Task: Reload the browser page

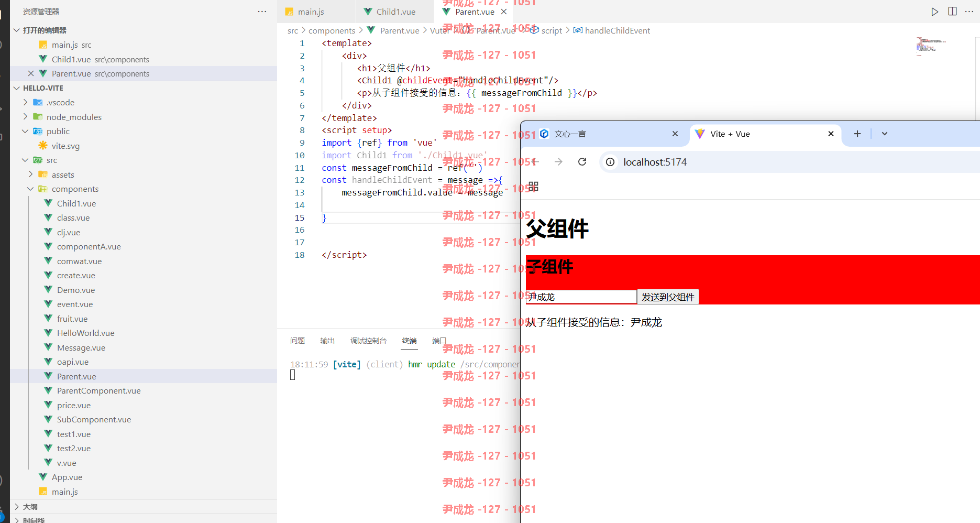Action: (x=582, y=162)
